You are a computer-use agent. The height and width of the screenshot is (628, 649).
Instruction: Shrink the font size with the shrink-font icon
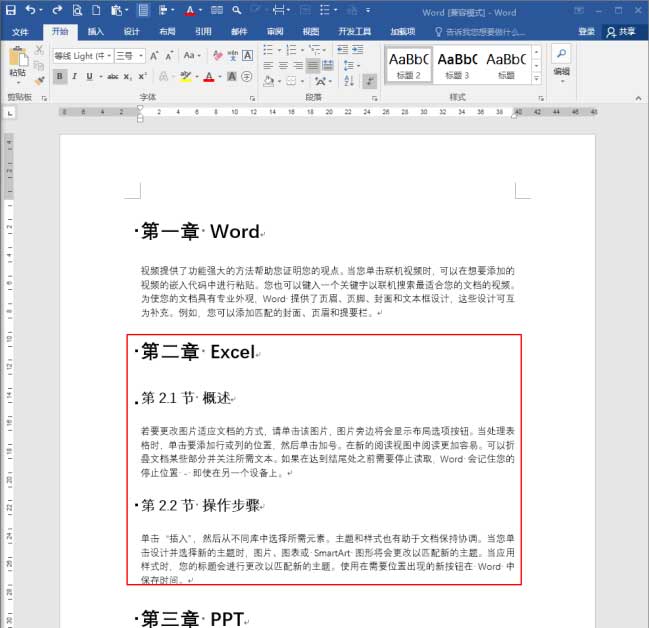pos(169,56)
